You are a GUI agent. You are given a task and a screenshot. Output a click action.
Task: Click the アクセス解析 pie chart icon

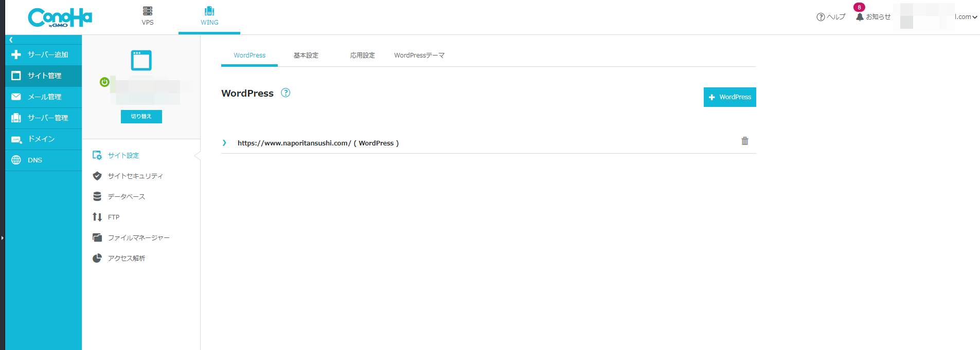click(x=97, y=258)
